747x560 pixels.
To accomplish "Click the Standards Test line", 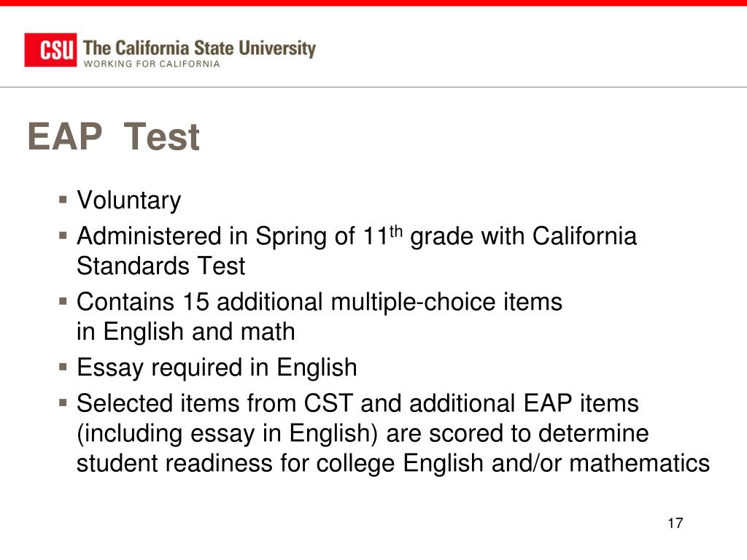I will 160,265.
